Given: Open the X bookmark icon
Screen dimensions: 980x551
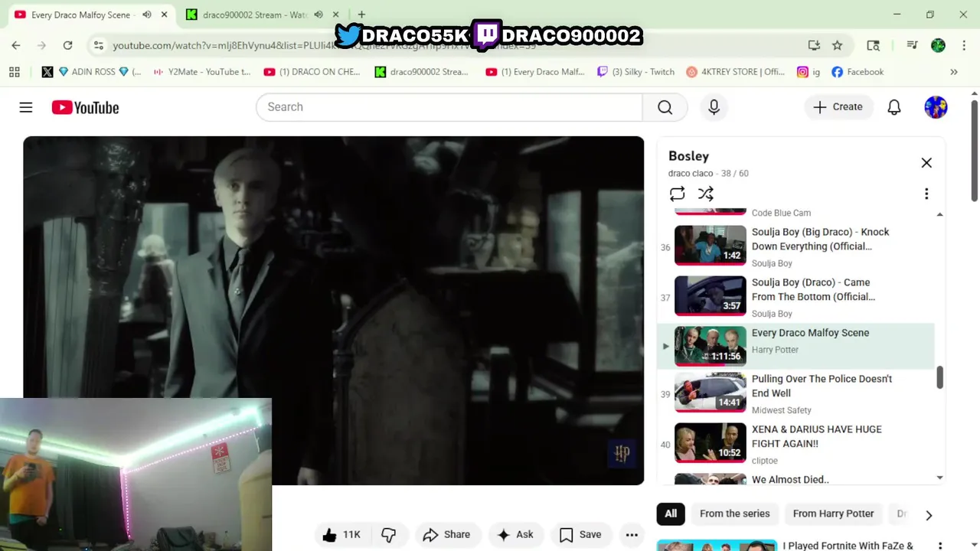Looking at the screenshot, I should pyautogui.click(x=47, y=72).
